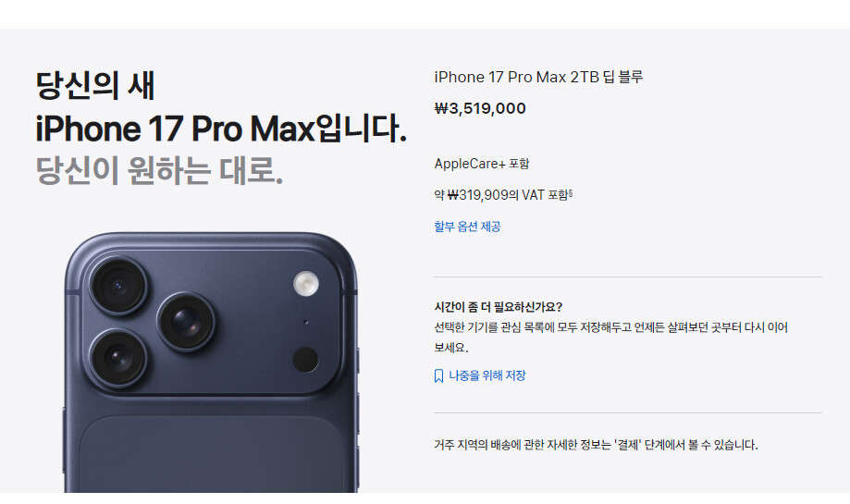Screen dimensions: 850x504
Task: Click the middle camera lens on iPhone
Action: (x=186, y=322)
